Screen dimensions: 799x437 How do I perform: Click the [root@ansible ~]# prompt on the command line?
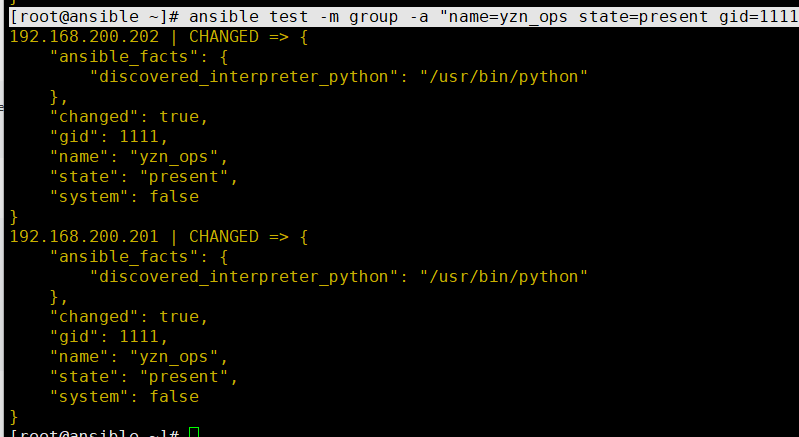(94, 17)
